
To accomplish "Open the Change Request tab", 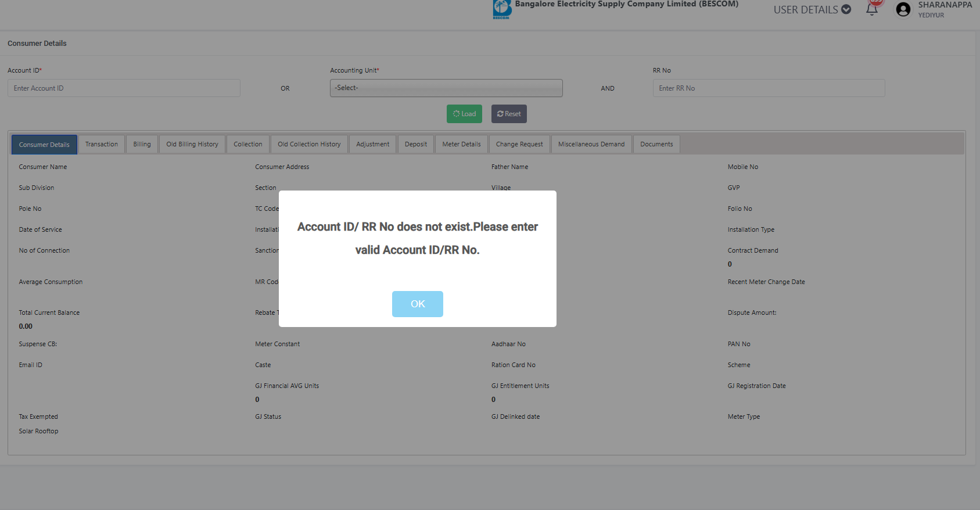I will click(519, 144).
